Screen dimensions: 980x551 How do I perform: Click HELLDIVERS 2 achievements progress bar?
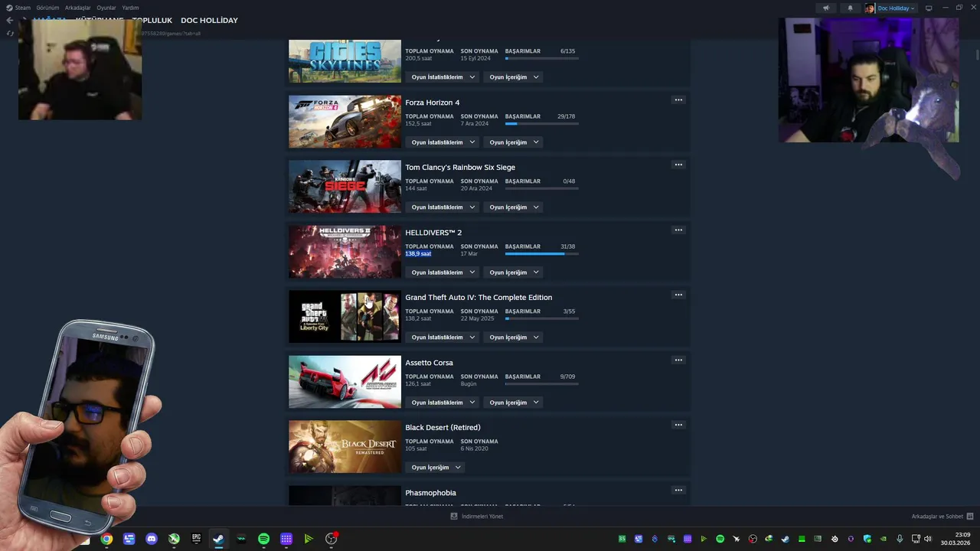point(542,254)
